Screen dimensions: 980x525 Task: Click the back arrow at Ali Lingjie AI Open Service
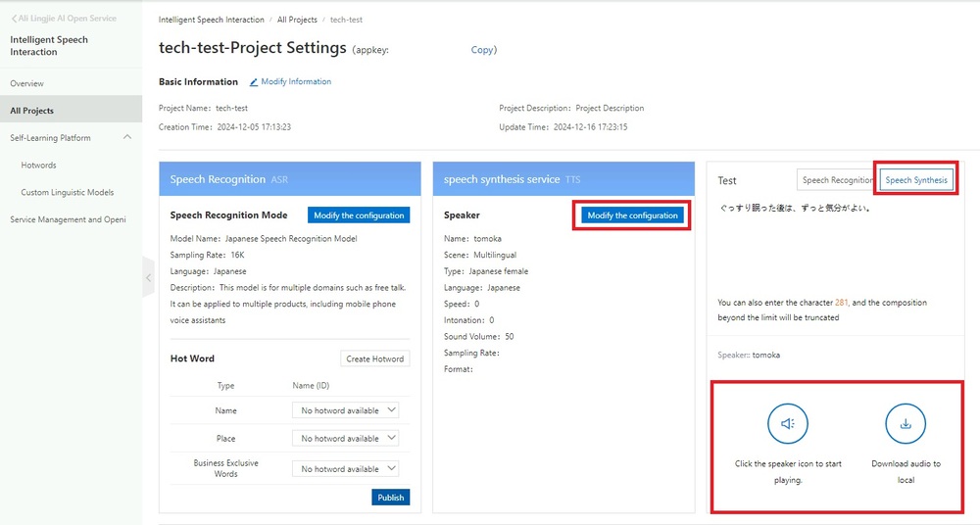tap(14, 19)
